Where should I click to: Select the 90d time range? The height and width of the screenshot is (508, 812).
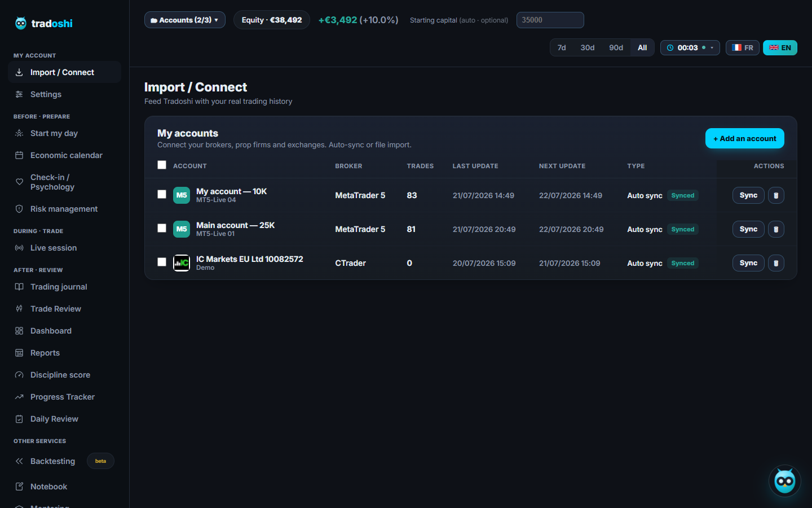(616, 47)
